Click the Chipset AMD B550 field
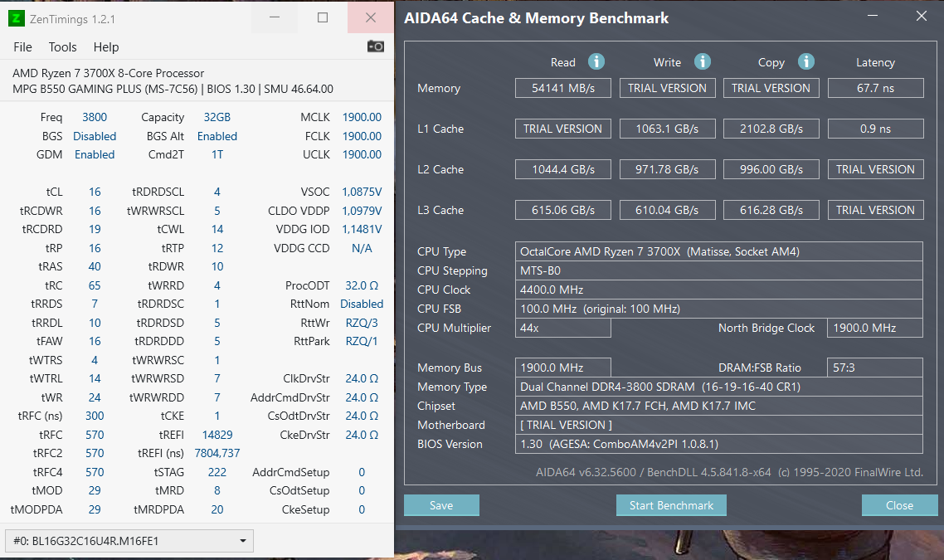 719,406
